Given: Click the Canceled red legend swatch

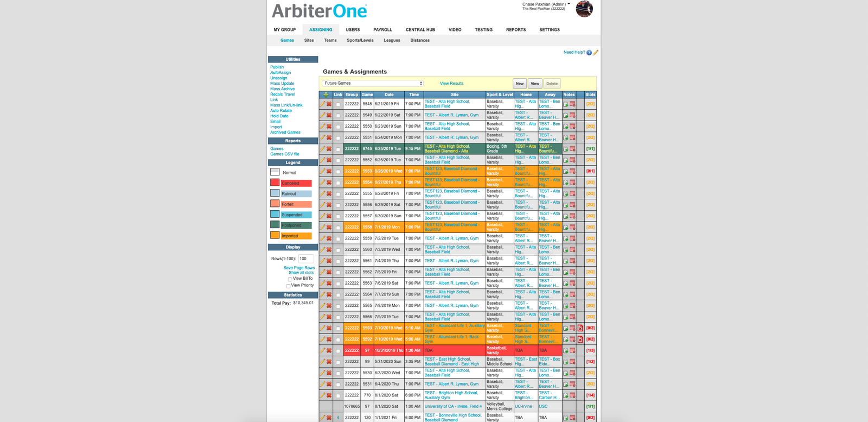Looking at the screenshot, I should (x=275, y=182).
